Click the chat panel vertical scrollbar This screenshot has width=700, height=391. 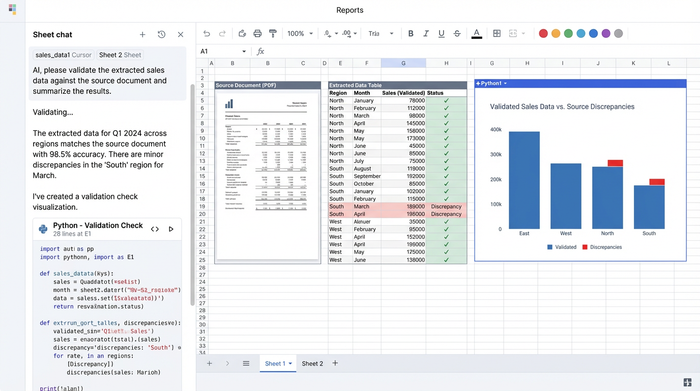pos(192,195)
